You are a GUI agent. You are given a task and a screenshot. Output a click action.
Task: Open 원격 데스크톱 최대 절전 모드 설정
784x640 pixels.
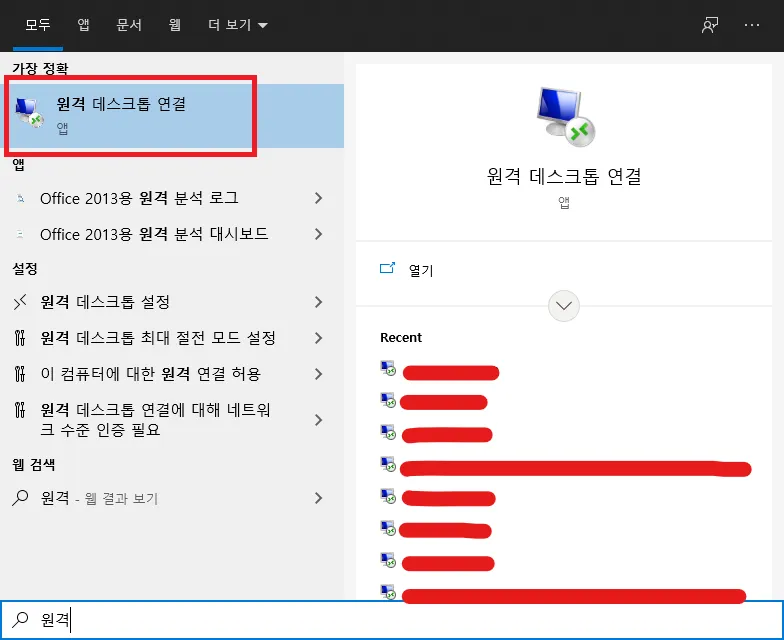tap(172, 338)
